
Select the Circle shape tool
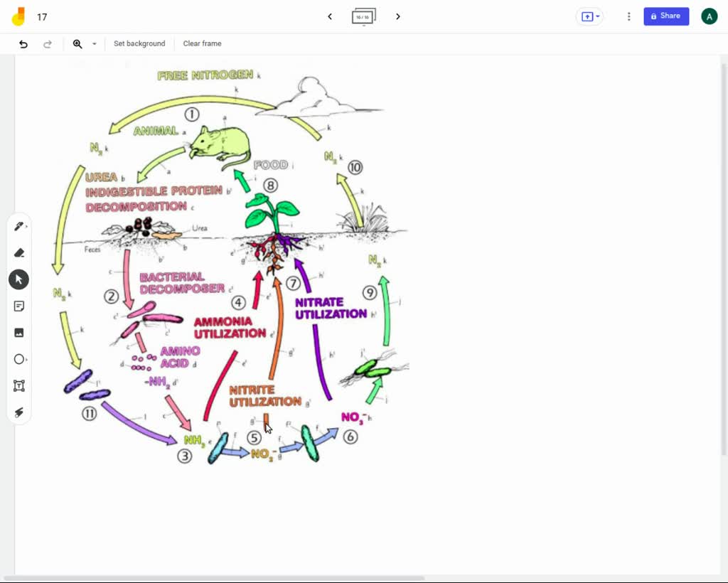18,359
